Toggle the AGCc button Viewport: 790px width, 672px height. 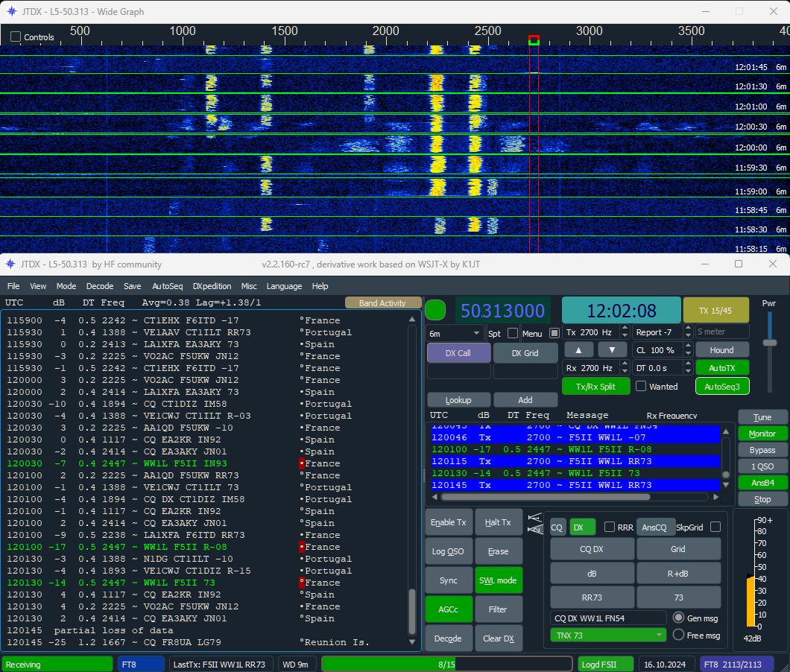tap(449, 609)
